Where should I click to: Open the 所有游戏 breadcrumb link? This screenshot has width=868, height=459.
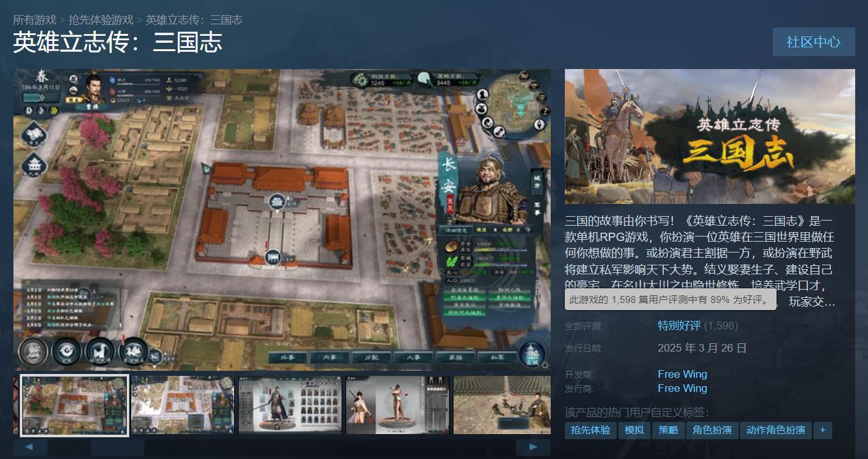point(35,20)
